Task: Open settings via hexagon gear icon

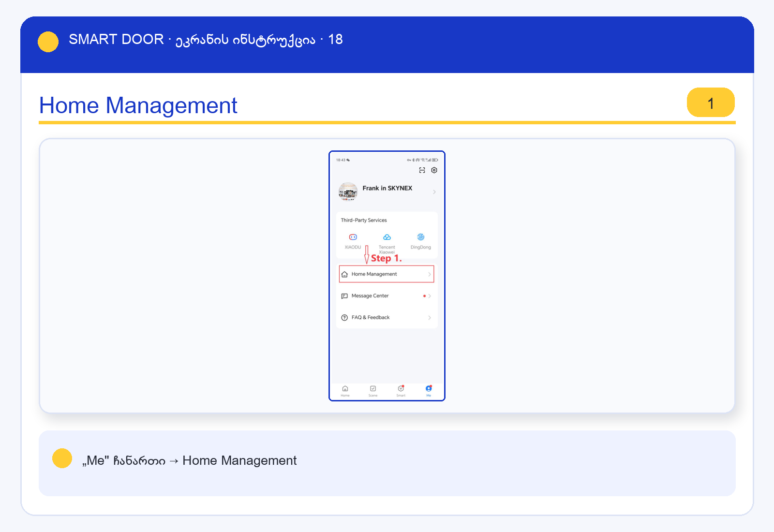Action: [x=434, y=170]
